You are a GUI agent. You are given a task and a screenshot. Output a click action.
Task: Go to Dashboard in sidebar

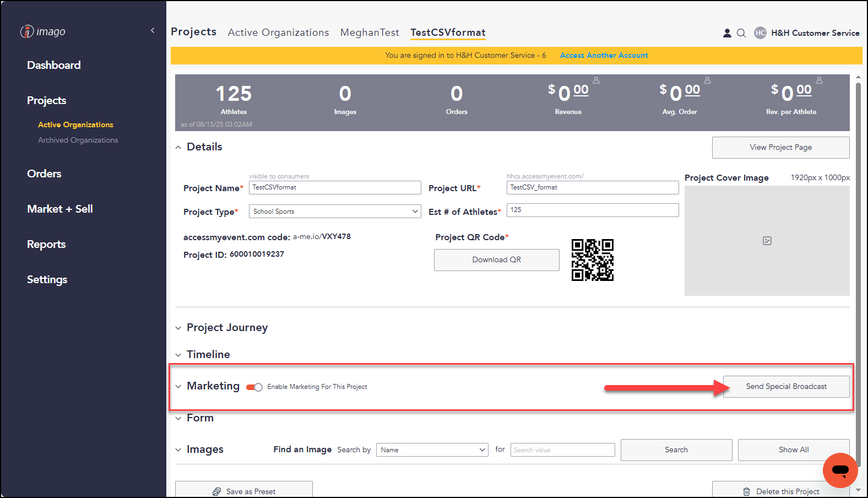tap(54, 65)
